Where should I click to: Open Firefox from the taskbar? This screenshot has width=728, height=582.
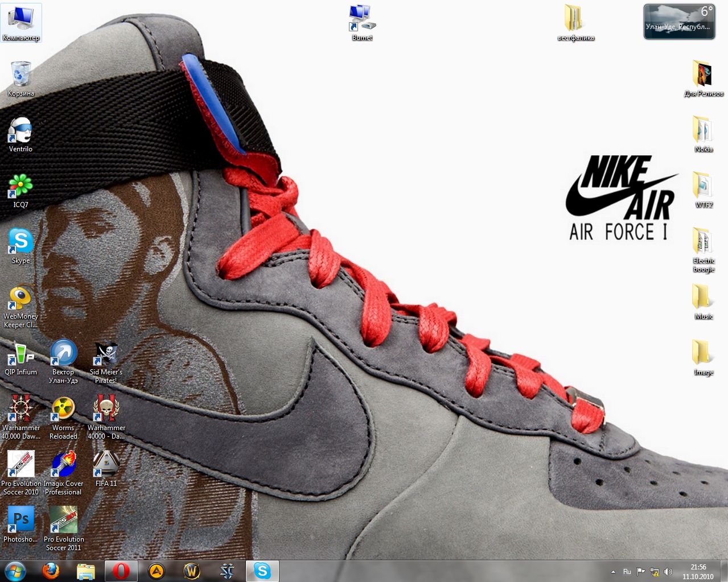pos(51,571)
